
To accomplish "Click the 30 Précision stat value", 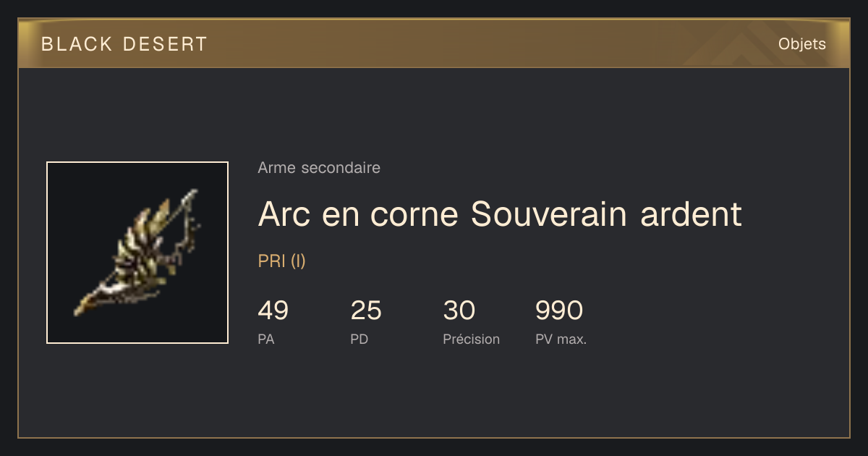I will (x=459, y=311).
